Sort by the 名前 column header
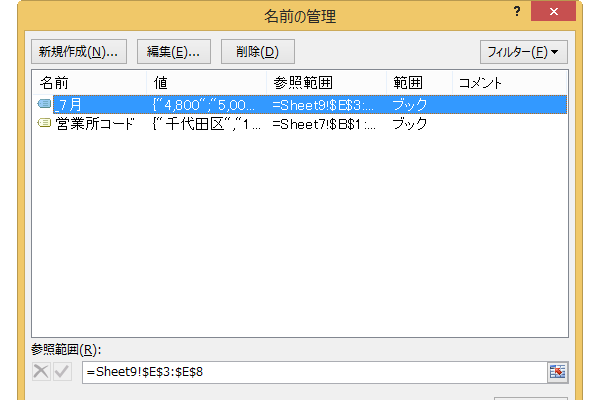 click(90, 83)
